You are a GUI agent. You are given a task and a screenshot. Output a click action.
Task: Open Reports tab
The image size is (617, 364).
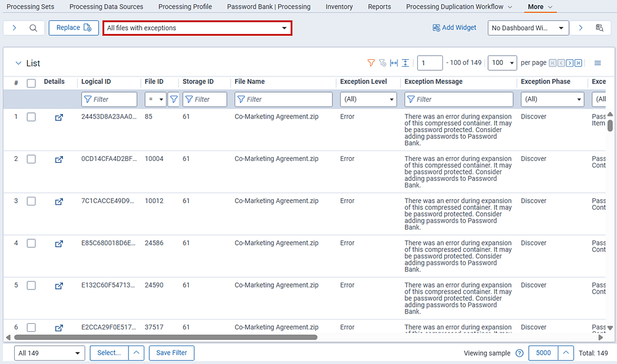(x=379, y=7)
